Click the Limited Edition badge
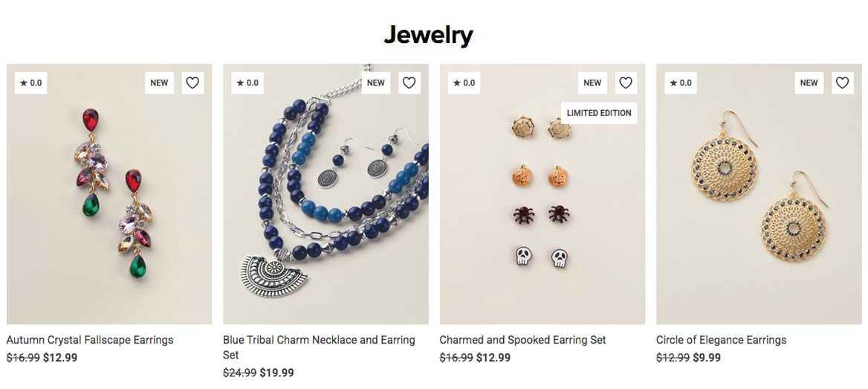This screenshot has height=389, width=868. 599,113
